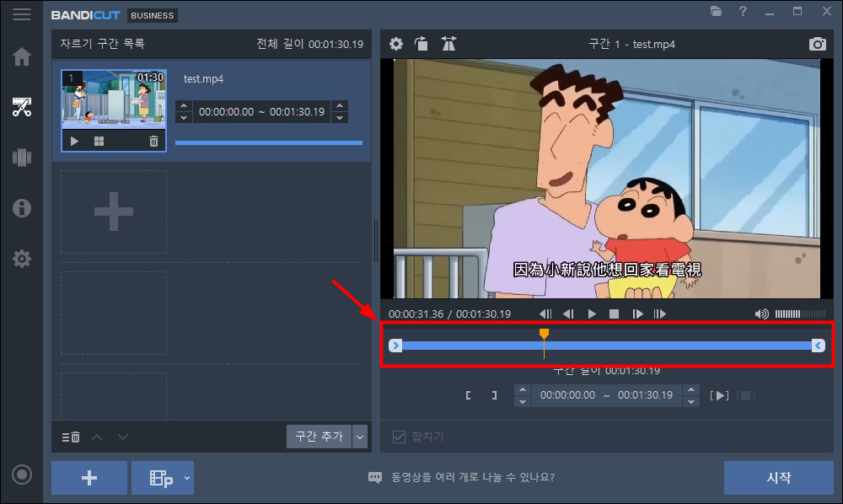
Task: Open settings from sidebar gear
Action: pyautogui.click(x=22, y=259)
